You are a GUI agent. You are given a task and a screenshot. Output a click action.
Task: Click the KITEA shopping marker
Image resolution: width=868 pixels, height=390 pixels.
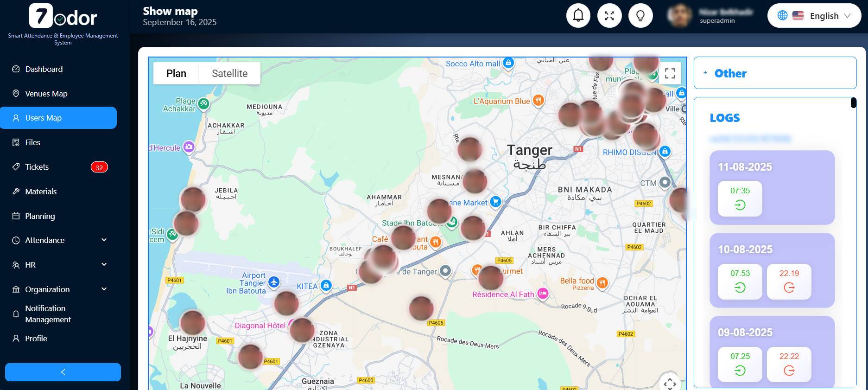pyautogui.click(x=326, y=286)
